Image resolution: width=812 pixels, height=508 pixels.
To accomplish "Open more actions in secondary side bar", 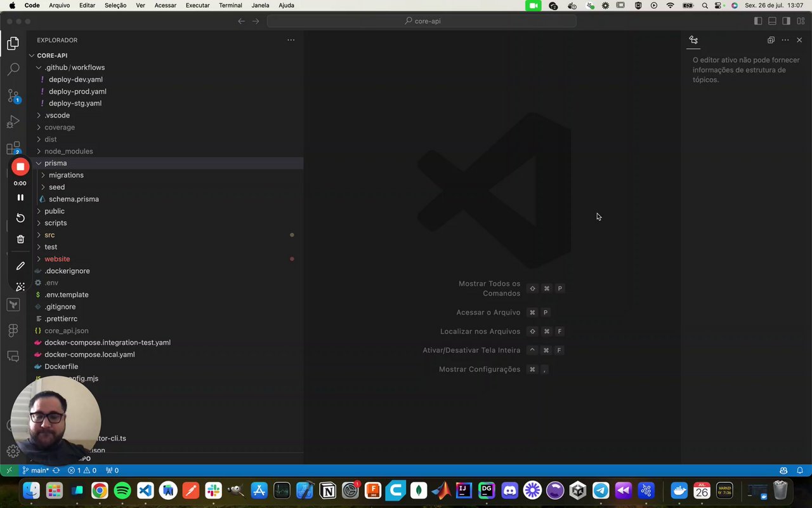I will click(x=785, y=40).
